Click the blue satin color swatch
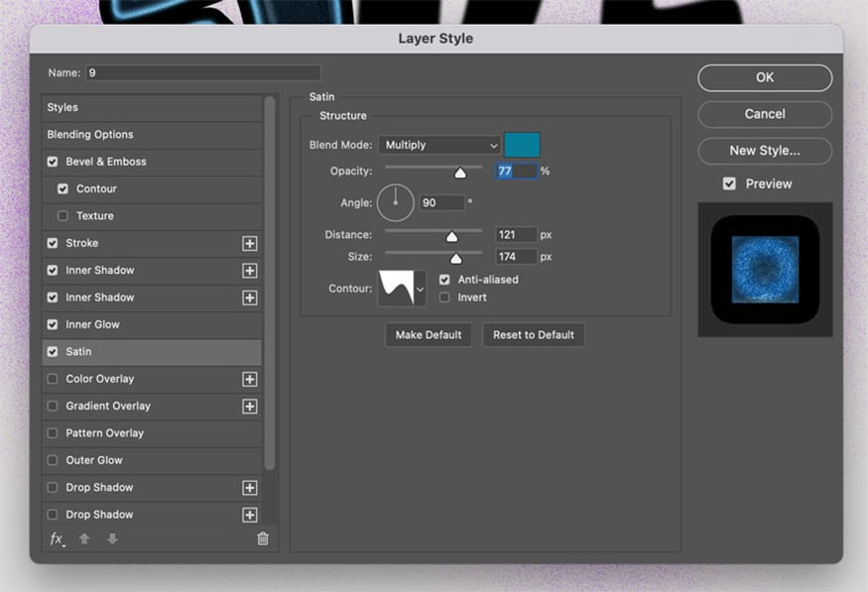The image size is (868, 592). click(x=522, y=145)
